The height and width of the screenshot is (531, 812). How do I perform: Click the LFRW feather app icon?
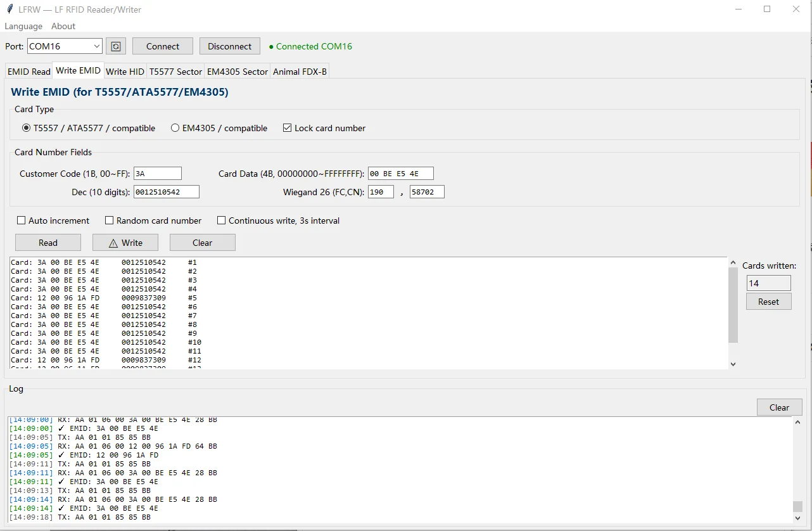10,10
